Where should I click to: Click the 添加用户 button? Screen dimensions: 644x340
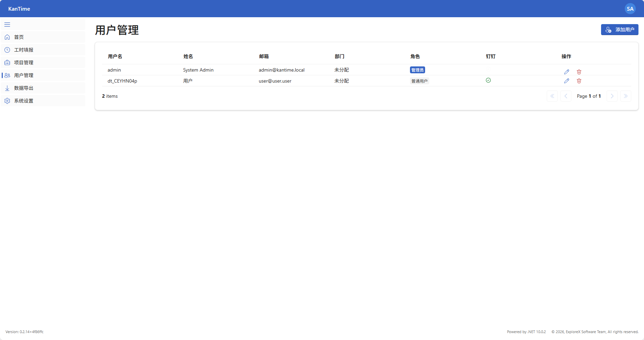pos(620,30)
